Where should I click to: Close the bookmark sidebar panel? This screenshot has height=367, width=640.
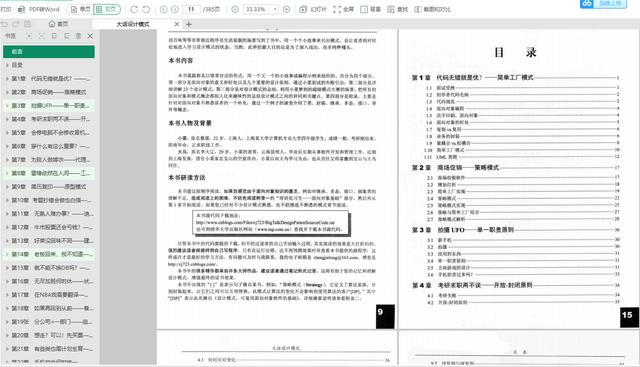(90, 36)
